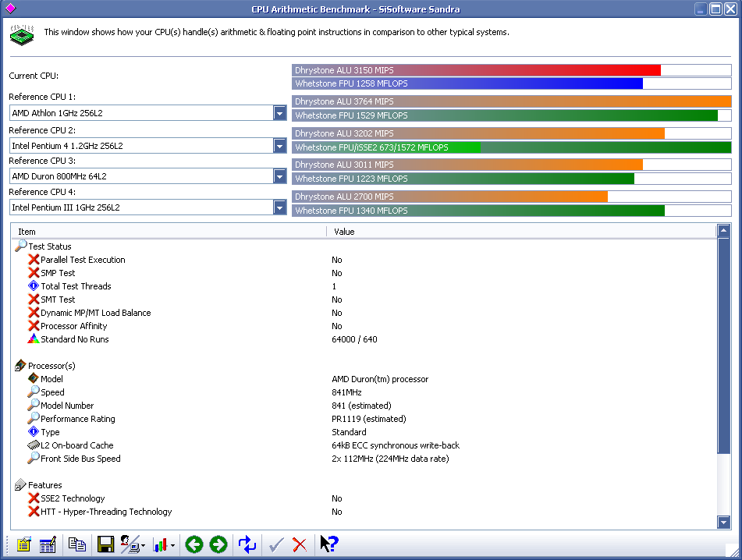The image size is (742, 560).
Task: Open the Reference CPU 2 dropdown
Action: (280, 146)
